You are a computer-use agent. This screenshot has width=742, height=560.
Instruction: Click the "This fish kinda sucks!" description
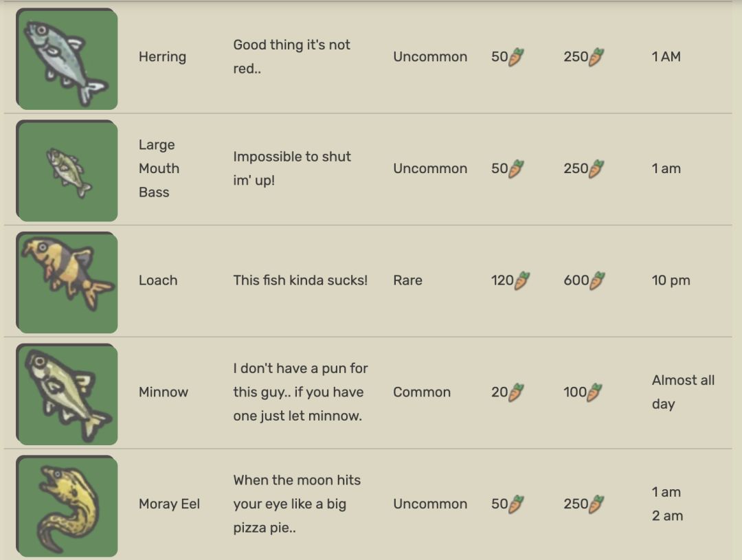pyautogui.click(x=300, y=280)
